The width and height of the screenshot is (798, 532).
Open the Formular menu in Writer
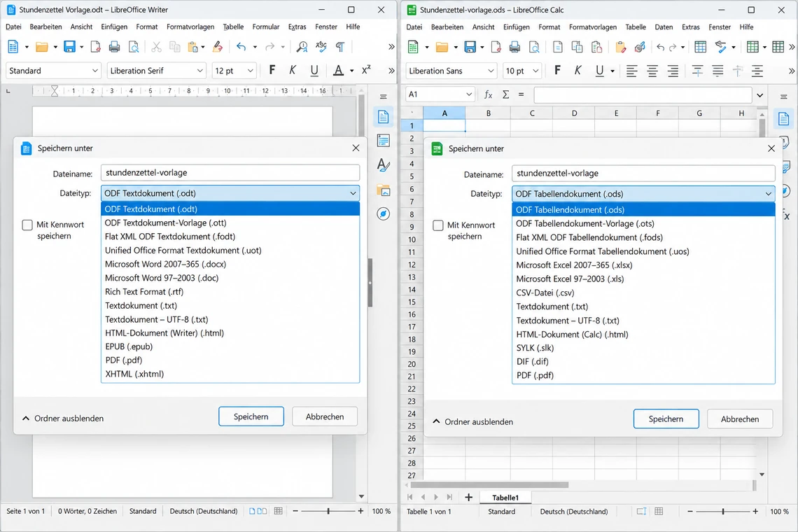click(x=266, y=27)
